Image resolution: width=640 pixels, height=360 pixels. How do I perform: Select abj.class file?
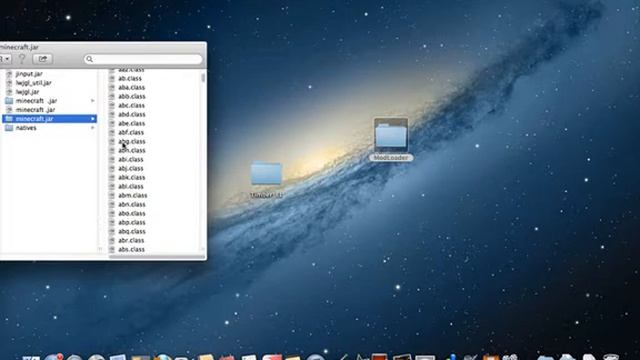click(131, 168)
